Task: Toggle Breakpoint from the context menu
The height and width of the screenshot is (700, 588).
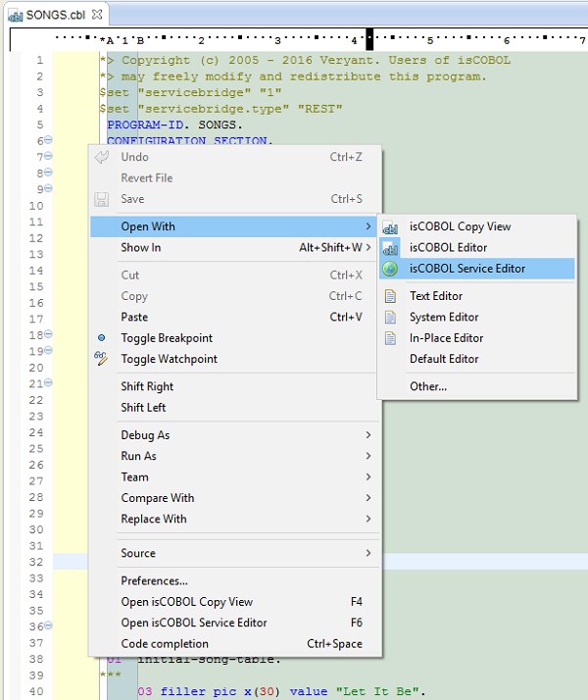Action: click(x=166, y=338)
